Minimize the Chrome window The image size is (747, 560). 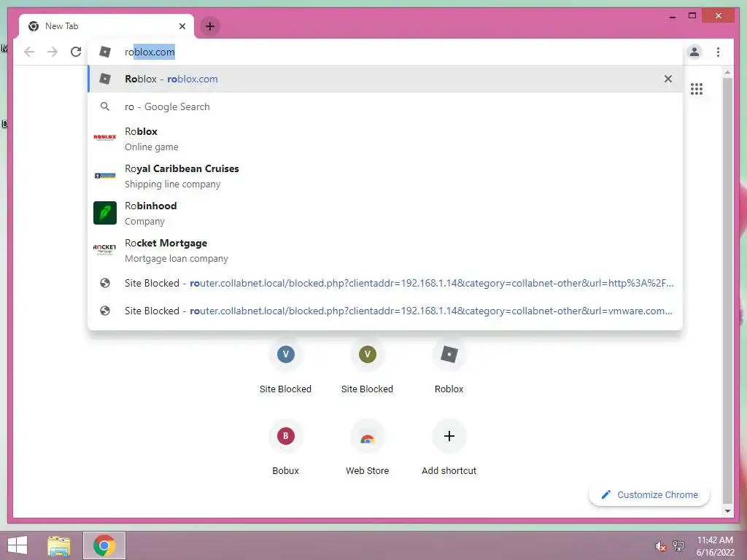coord(672,16)
